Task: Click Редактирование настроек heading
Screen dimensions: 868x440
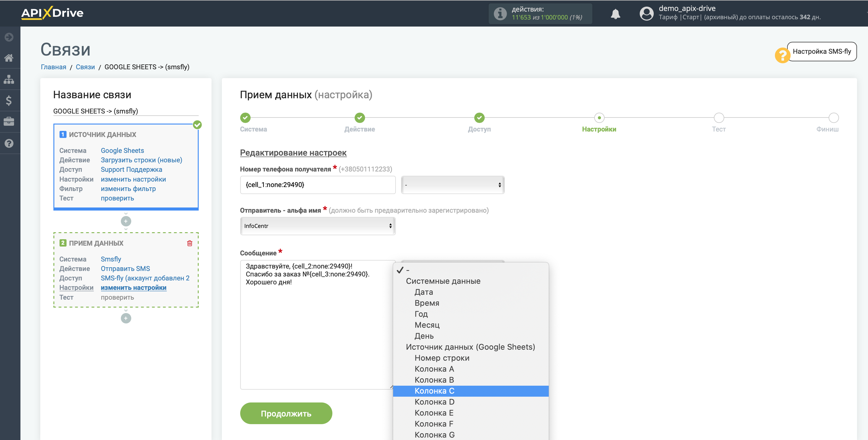Action: click(x=293, y=153)
